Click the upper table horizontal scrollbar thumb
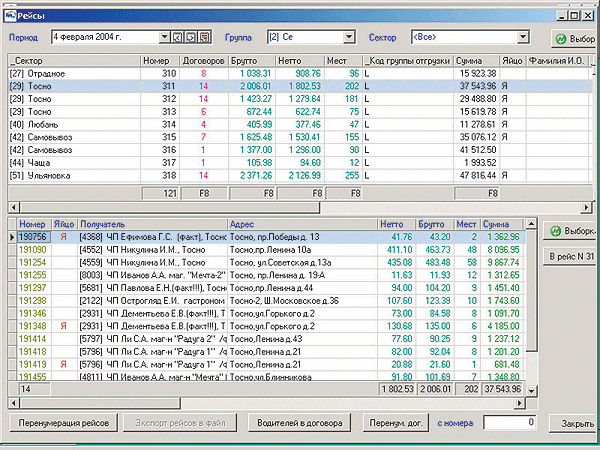The width and height of the screenshot is (600, 450). pyautogui.click(x=170, y=207)
